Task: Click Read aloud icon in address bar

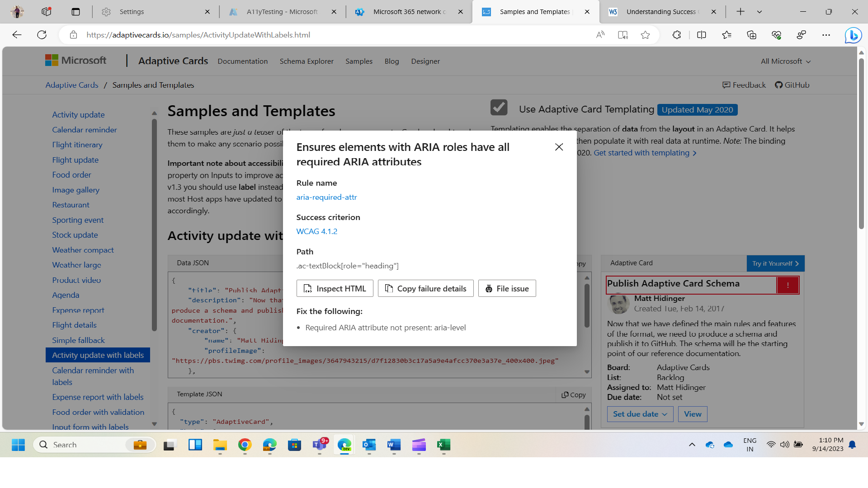Action: [600, 35]
